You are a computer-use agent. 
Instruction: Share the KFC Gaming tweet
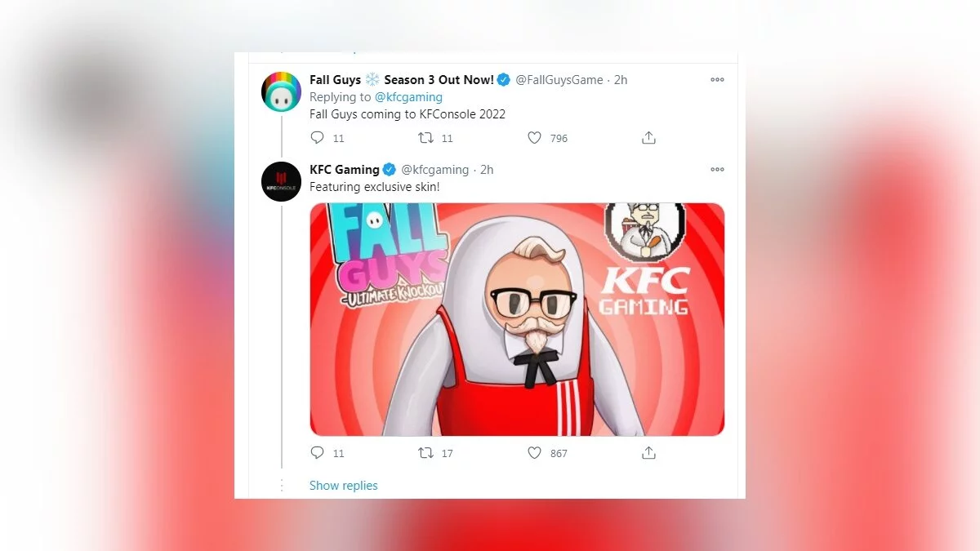(x=648, y=452)
